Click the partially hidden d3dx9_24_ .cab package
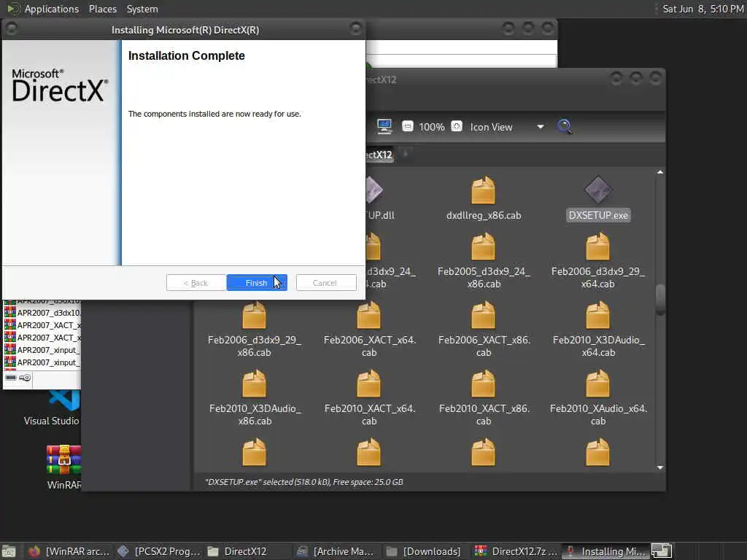Viewport: 747px width, 560px height. coord(373,246)
